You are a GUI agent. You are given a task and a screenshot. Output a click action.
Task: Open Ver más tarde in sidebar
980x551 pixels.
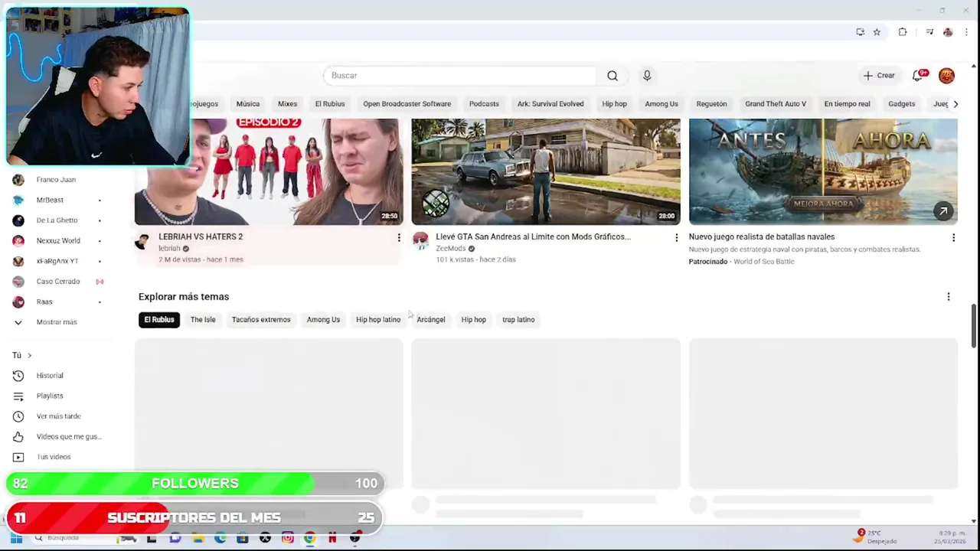60,416
